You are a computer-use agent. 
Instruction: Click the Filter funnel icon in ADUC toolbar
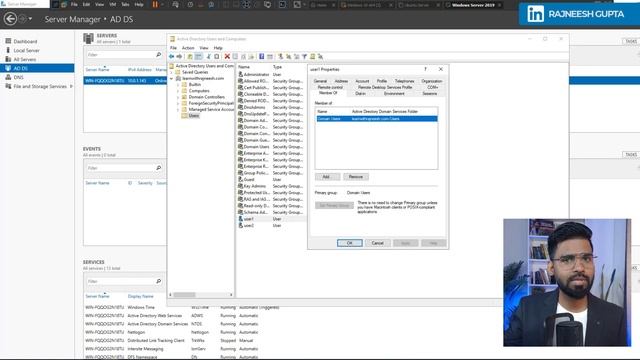pos(304,56)
